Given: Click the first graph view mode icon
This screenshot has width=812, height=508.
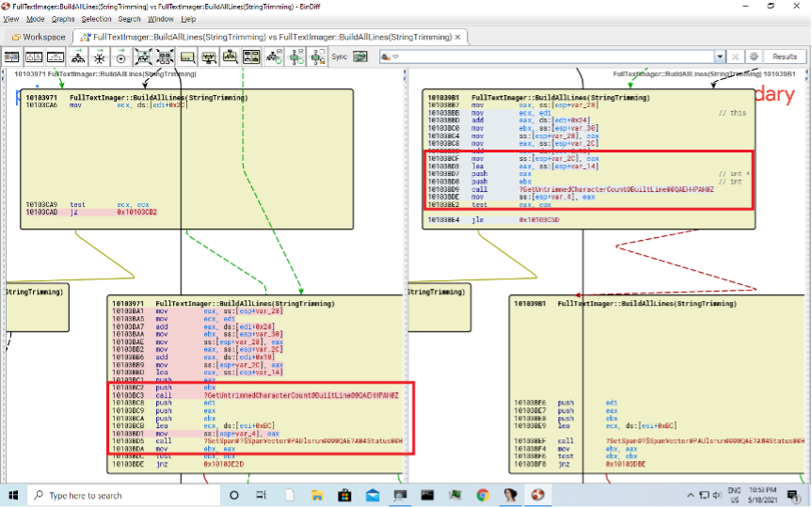Looking at the screenshot, I should 12,57.
